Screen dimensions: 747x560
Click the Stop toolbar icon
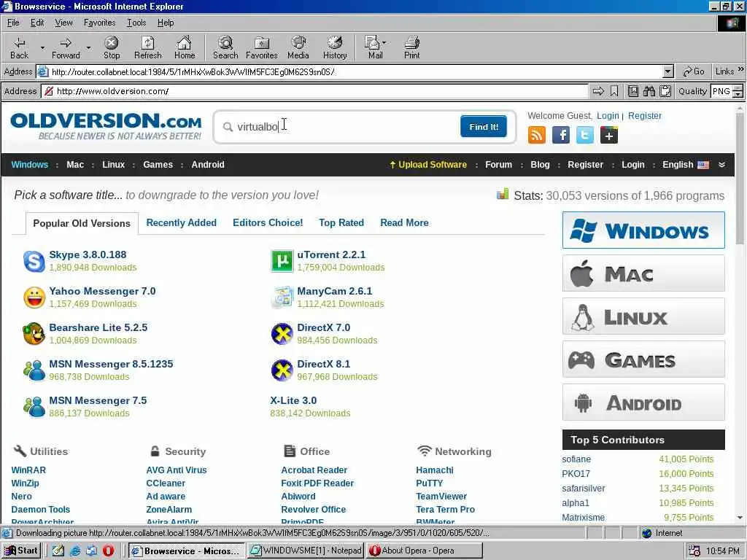tap(112, 47)
